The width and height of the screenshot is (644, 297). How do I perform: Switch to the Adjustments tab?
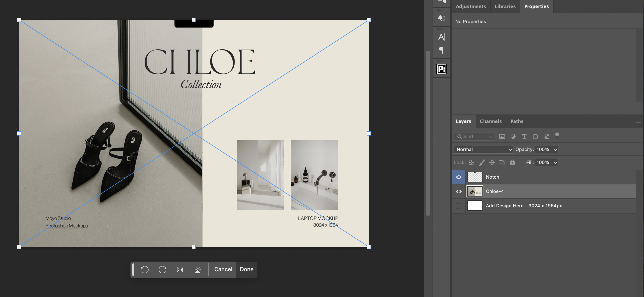[470, 6]
